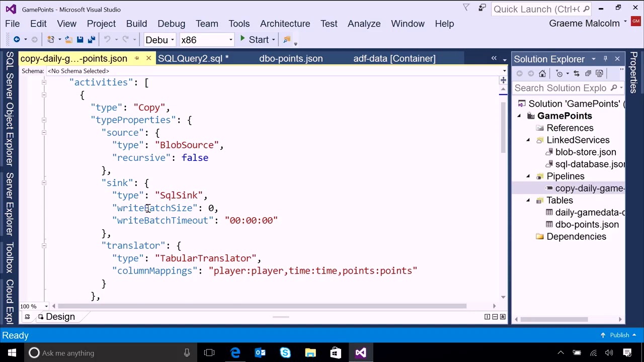Click Visual Studio icon on taskbar

click(x=361, y=353)
